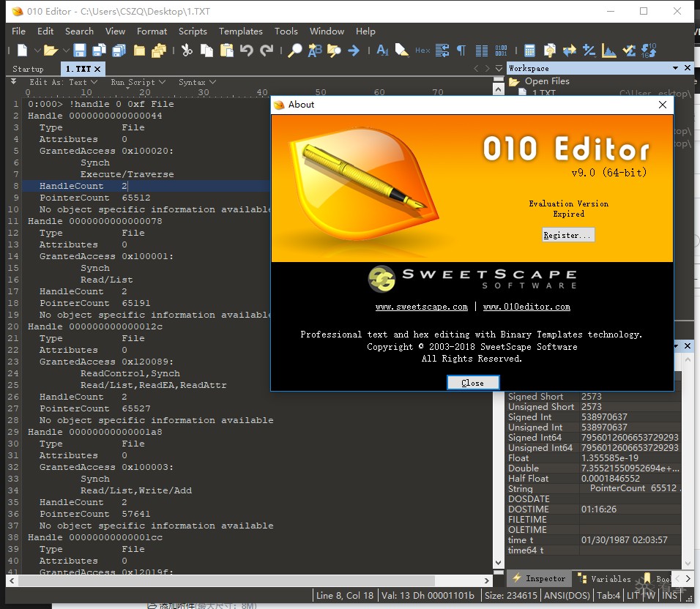Click the Find in Files icon
This screenshot has width=700, height=609.
point(334,51)
